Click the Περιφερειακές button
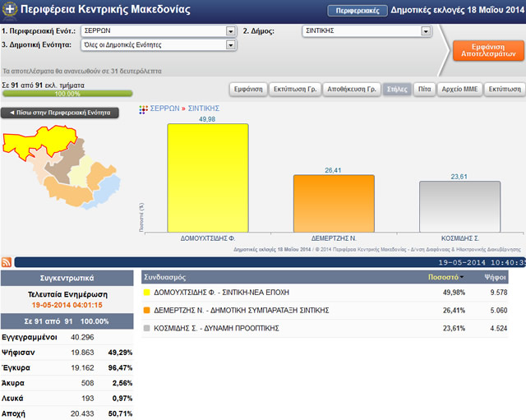Viewport: 526px width, 420px height. coord(358,12)
